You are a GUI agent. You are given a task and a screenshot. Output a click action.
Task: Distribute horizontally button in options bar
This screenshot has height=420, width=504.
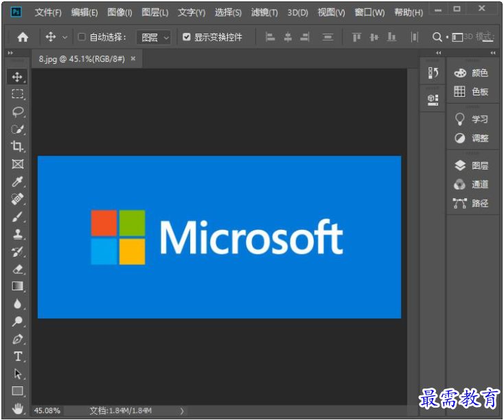(x=414, y=37)
